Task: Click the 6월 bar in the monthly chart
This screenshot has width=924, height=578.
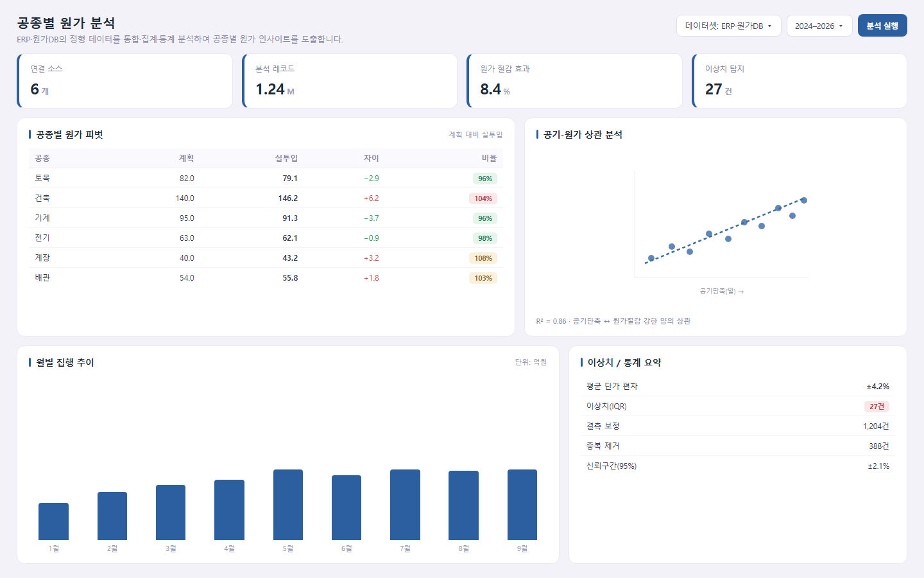Action: coord(346,507)
